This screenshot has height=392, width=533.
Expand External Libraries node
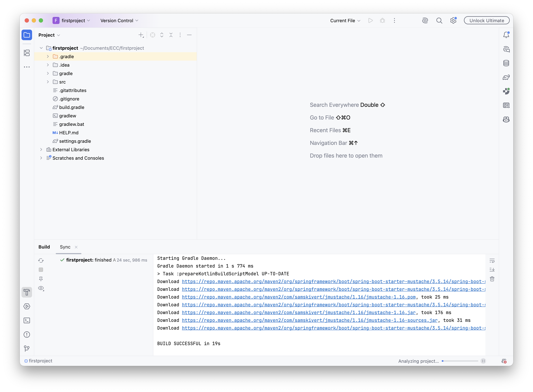click(41, 150)
